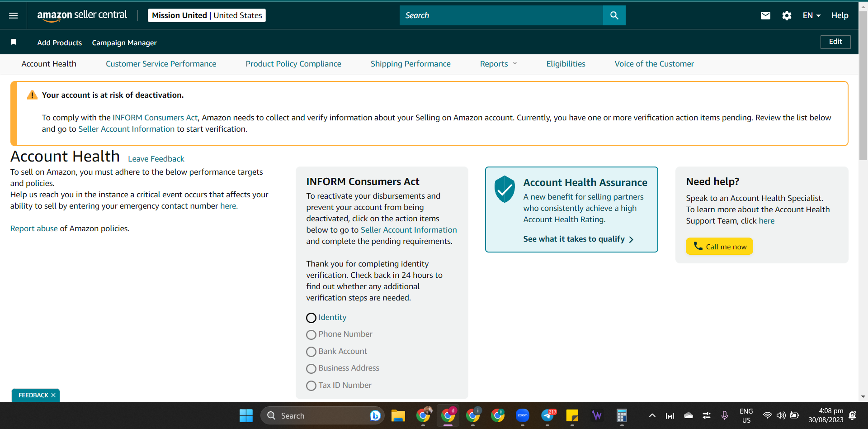Click the Windows taskbar Search box
Screen dimensions: 868x429
(322, 415)
